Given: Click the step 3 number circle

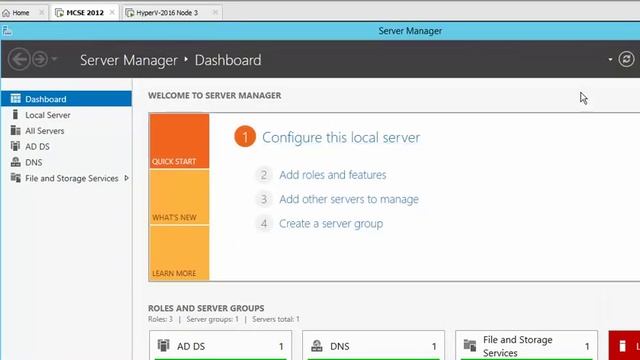Looking at the screenshot, I should [264, 199].
